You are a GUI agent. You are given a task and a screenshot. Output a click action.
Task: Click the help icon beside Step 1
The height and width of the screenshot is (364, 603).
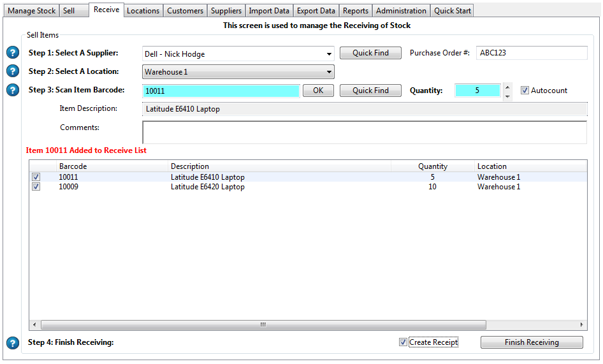(13, 53)
